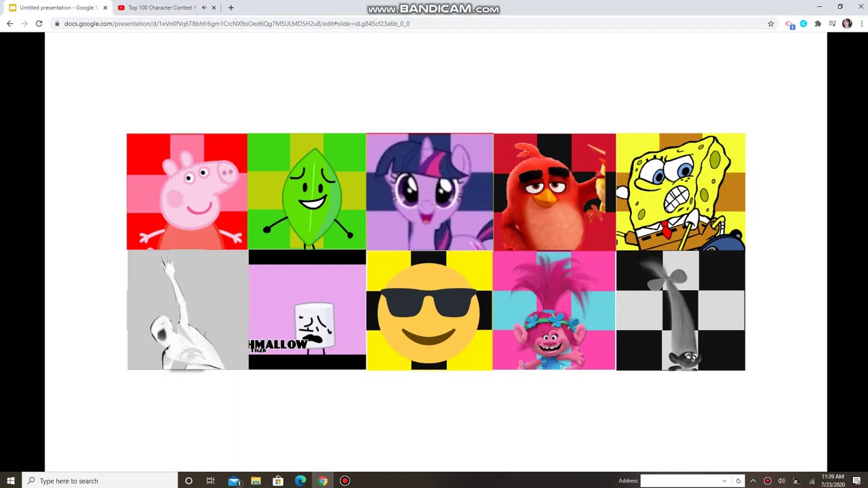Show hidden system tray icons

tap(753, 481)
